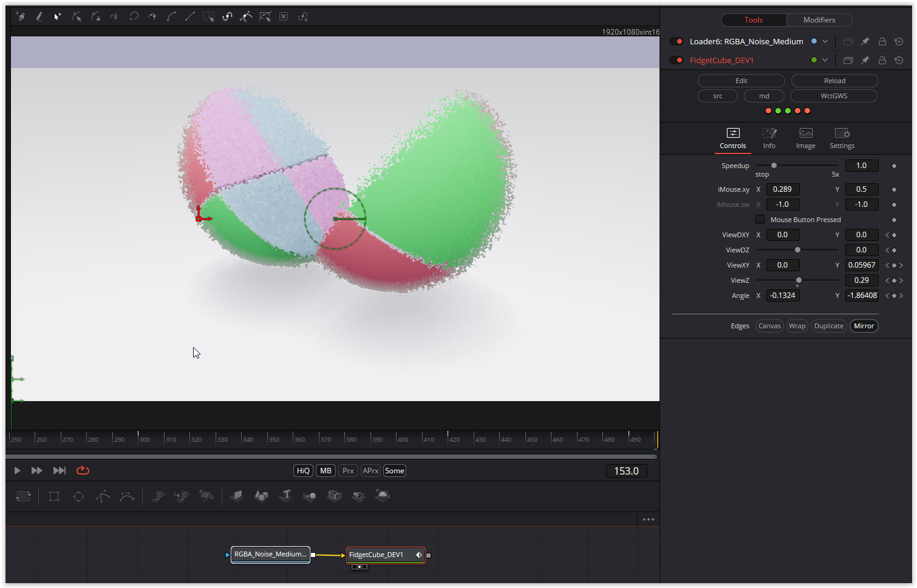The image size is (917, 588).
Task: Expand the FidgetCube_DEV1 header chevron
Action: pos(825,60)
